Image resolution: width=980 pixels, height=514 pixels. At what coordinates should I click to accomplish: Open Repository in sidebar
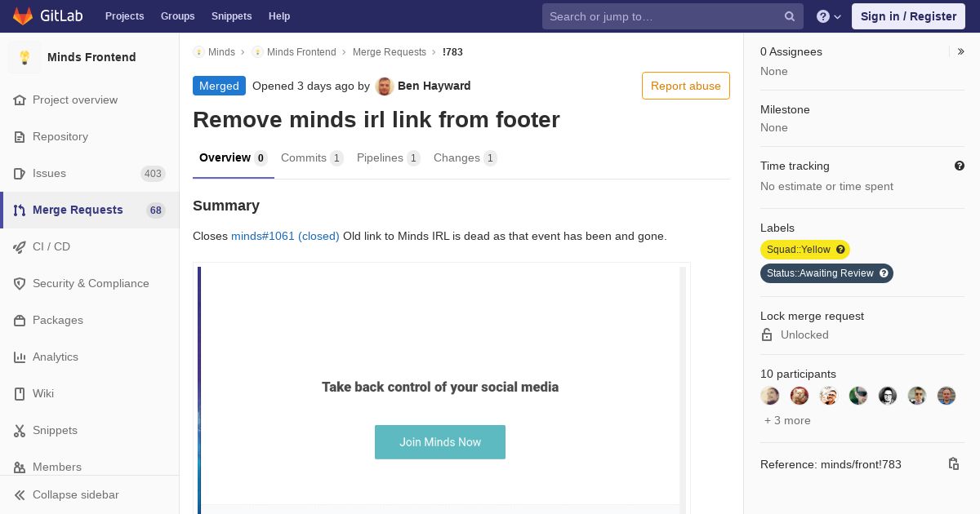tap(90, 136)
